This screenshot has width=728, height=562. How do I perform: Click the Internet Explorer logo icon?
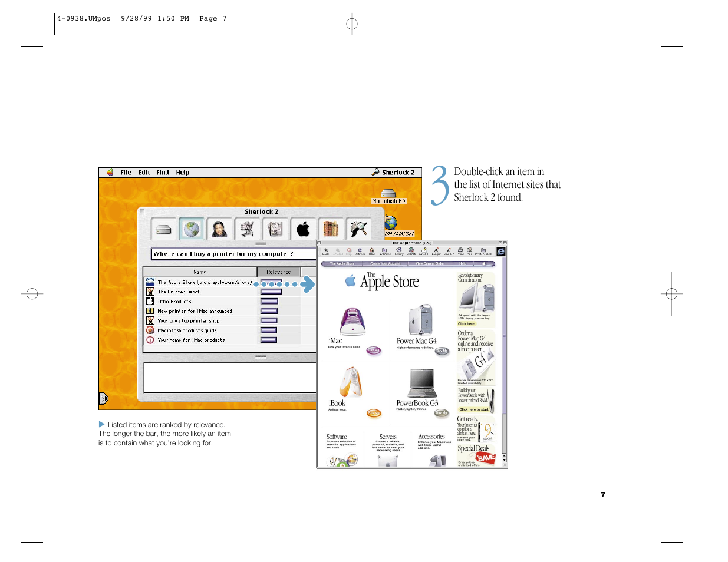[501, 252]
